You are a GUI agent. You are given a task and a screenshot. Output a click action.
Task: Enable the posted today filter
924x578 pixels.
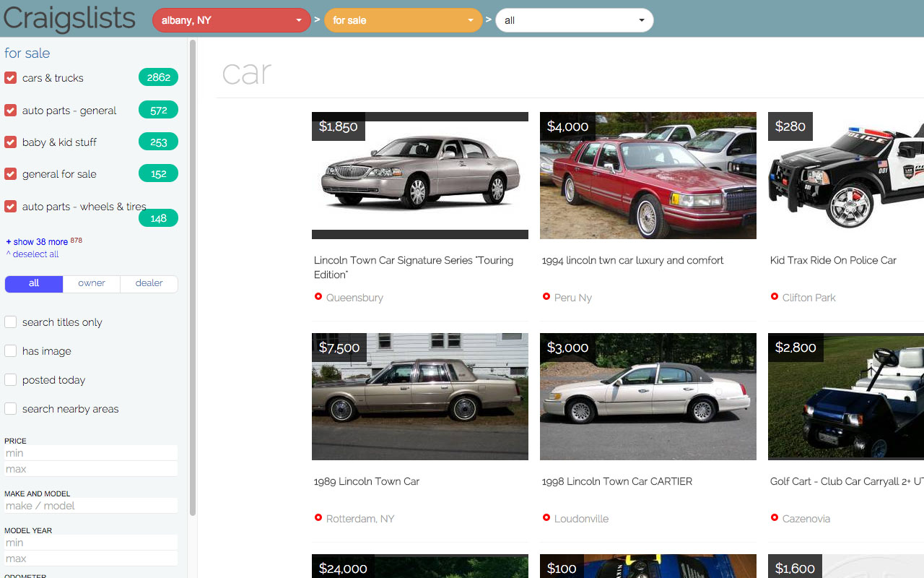(11, 379)
